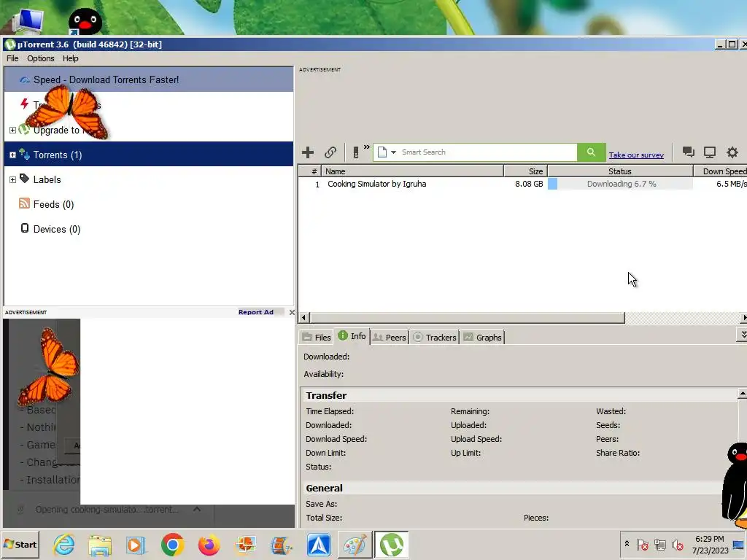Viewport: 747px width, 560px height.
Task: Click the Devices (0) phone icon
Action: 25,228
